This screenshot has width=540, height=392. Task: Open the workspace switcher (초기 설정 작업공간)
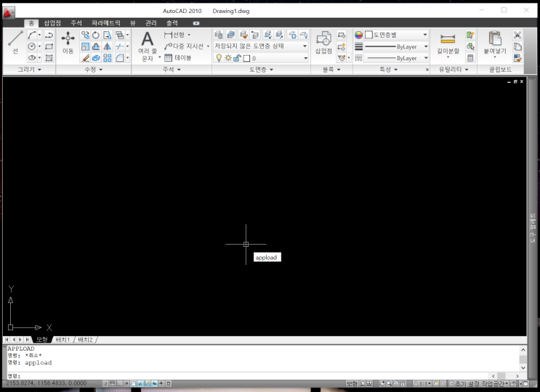479,383
